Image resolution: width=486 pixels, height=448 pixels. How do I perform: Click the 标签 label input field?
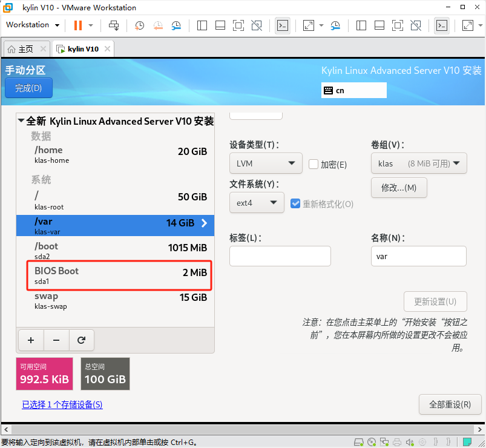click(280, 256)
